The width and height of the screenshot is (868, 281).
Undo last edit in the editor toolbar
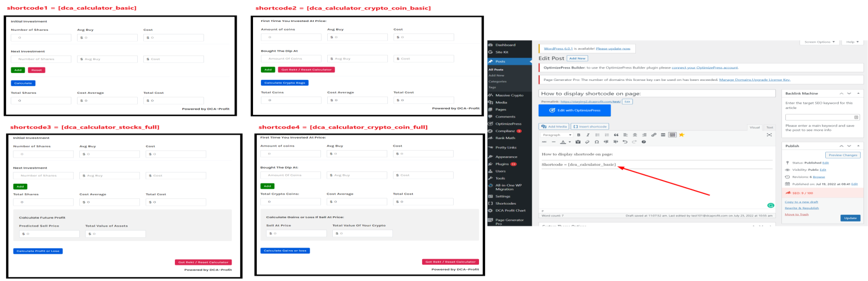tap(625, 142)
